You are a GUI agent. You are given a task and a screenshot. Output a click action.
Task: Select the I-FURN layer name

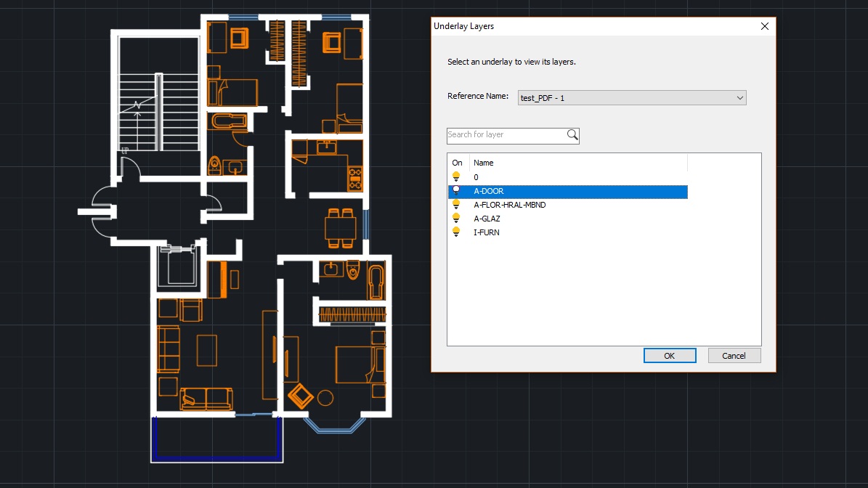[486, 233]
